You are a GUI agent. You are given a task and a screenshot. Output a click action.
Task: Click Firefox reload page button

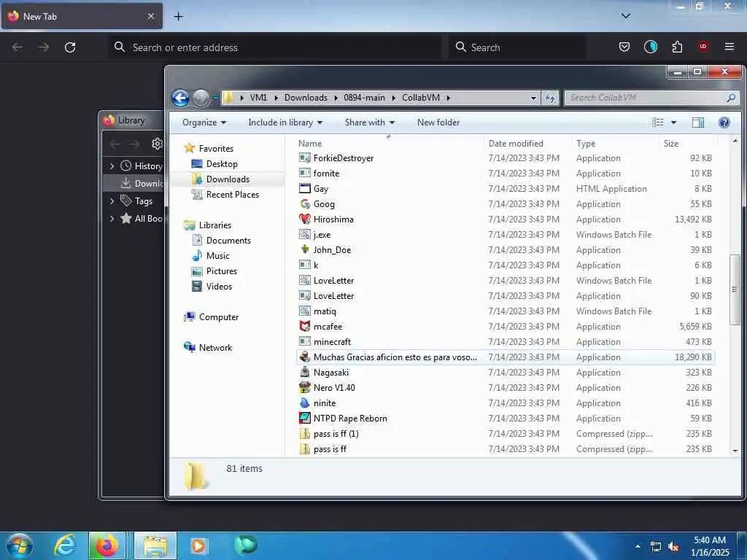[x=70, y=47]
